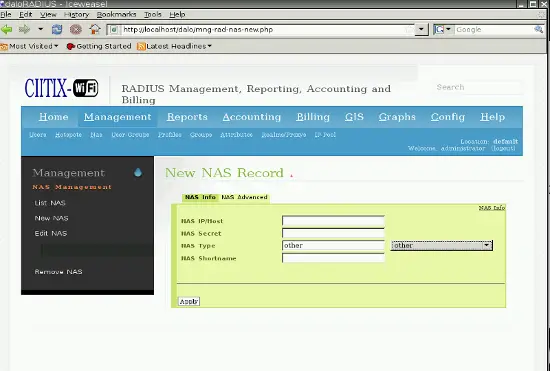Screen dimensions: 550x371
Task: Reload the page with the Refresh icon
Action: point(57,29)
